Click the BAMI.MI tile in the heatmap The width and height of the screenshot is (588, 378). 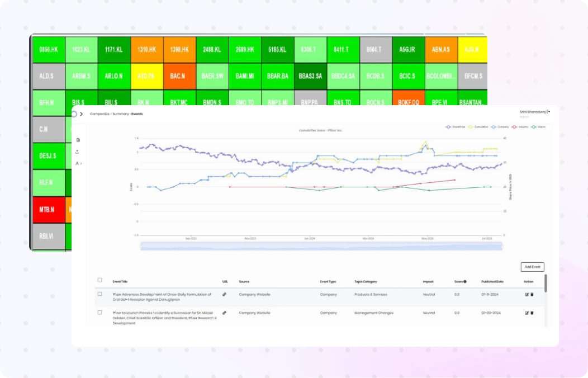(245, 76)
